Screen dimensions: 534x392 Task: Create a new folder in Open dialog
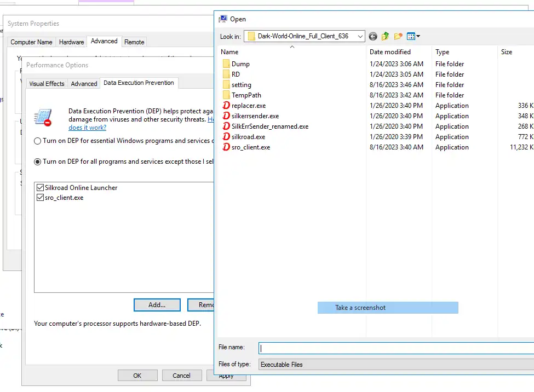point(398,37)
